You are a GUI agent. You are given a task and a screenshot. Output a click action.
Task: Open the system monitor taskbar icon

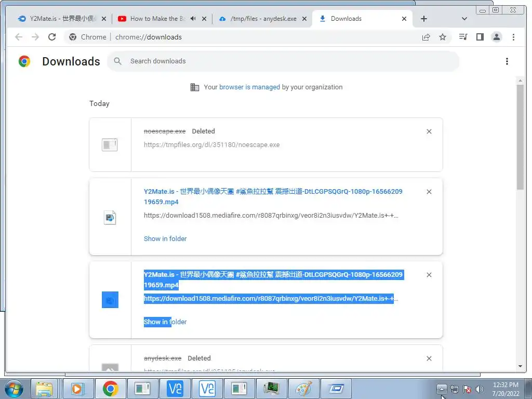click(x=271, y=389)
